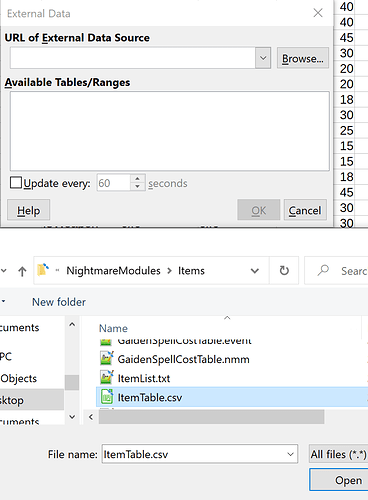The height and width of the screenshot is (500, 368).
Task: Increase the update interval with up spinner
Action: [x=137, y=179]
